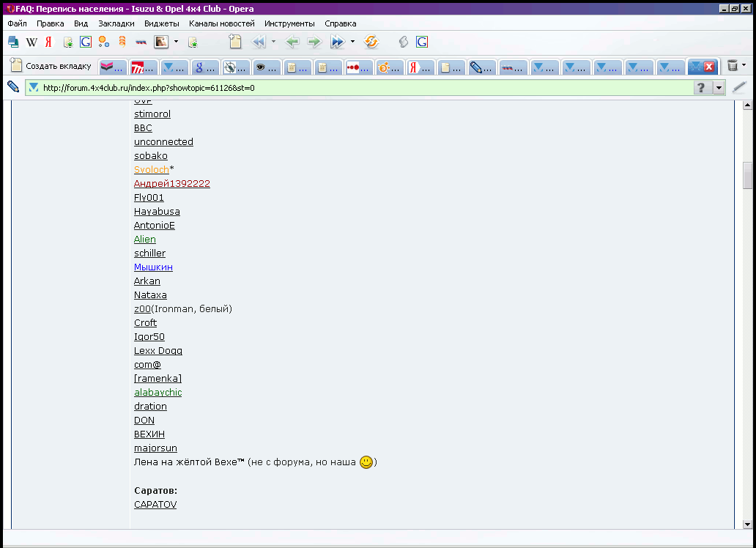
Task: Open the Файл menu
Action: point(18,23)
